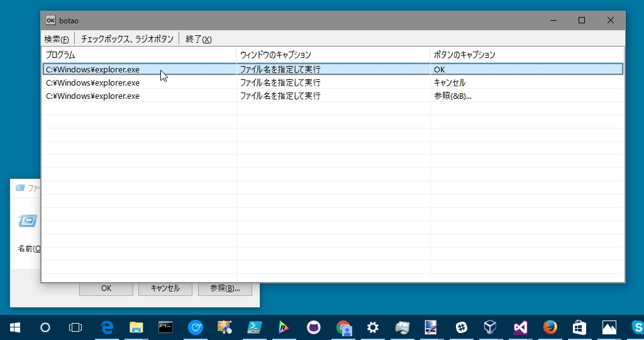Click OK button in the Run dialog

coord(106,288)
